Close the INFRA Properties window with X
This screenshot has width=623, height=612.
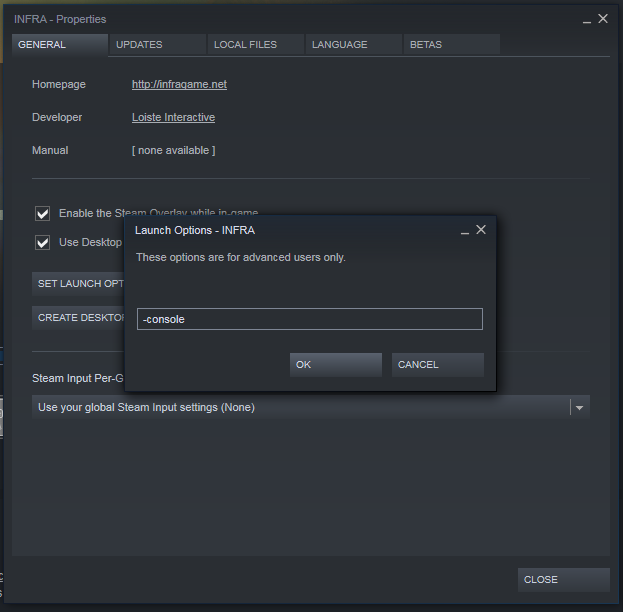tap(603, 19)
